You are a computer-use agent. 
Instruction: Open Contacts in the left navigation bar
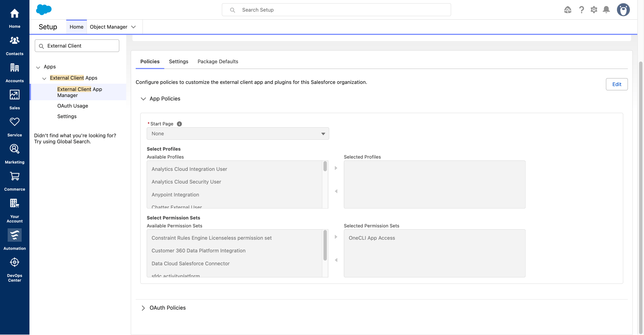click(x=14, y=46)
